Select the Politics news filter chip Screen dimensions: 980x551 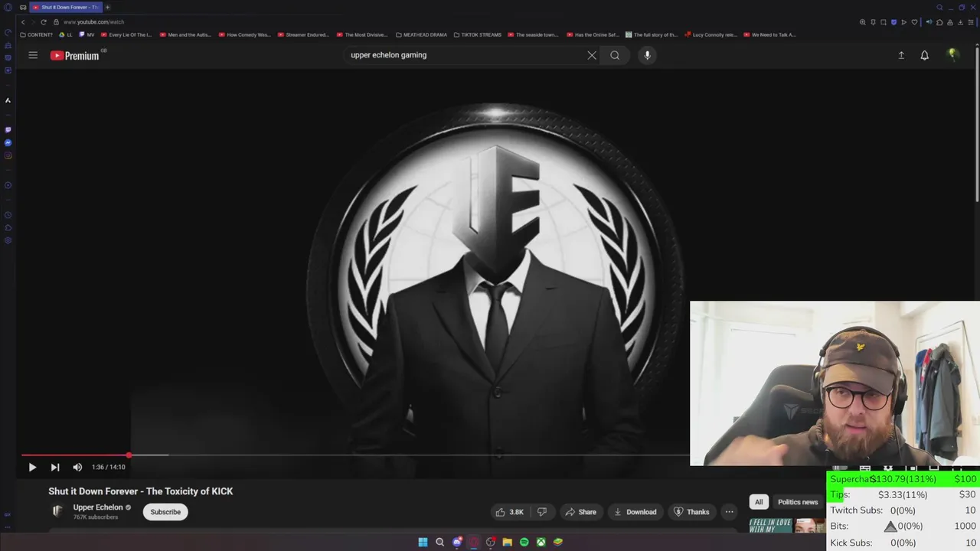point(798,502)
